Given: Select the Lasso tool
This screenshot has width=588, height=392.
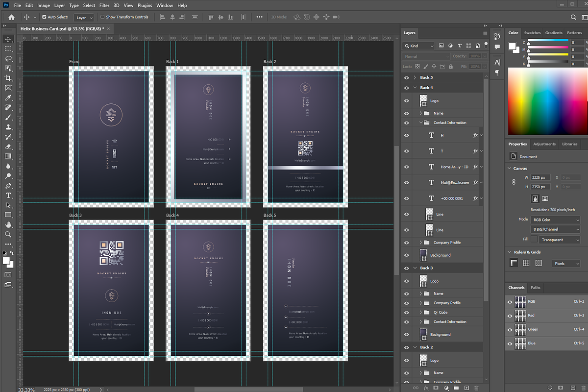Looking at the screenshot, I should 8,59.
